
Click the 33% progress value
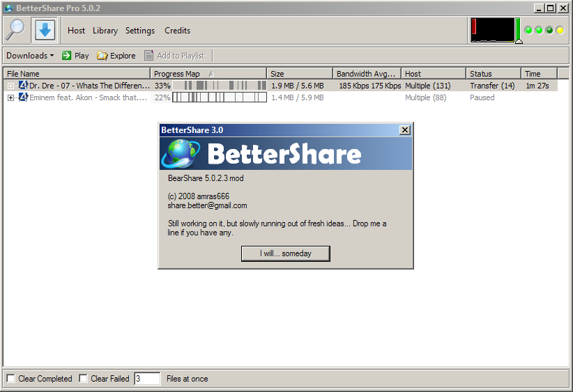(x=162, y=86)
